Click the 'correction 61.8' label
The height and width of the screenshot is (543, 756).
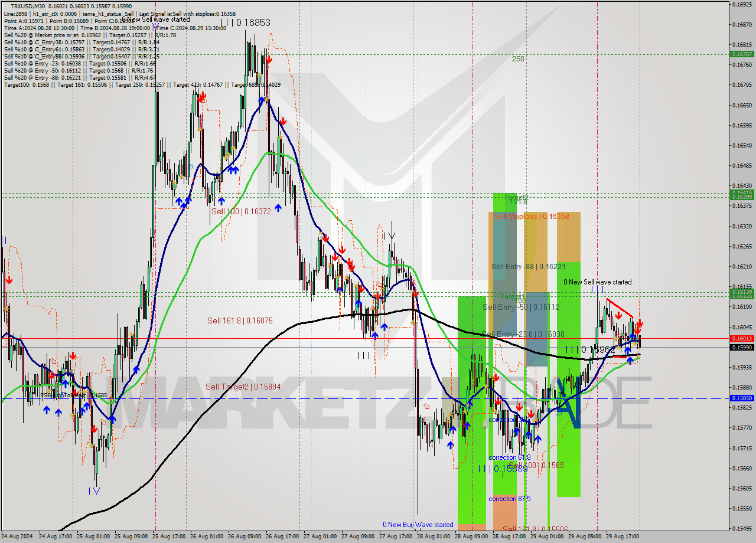[509, 457]
